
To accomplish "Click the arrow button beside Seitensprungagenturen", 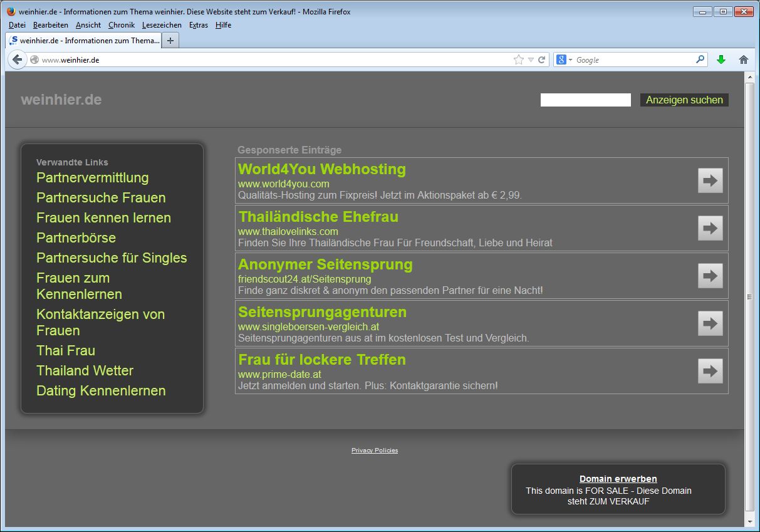I will (x=710, y=323).
